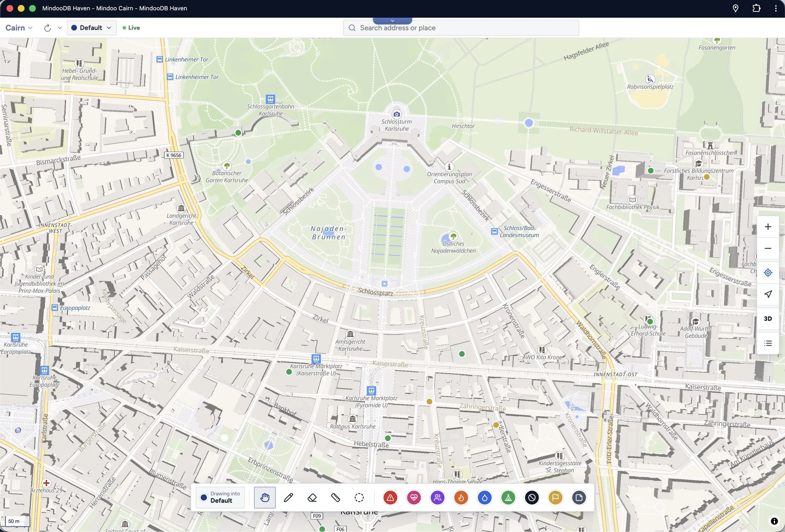The height and width of the screenshot is (532, 785).
Task: Select the dashed circle selection tool
Action: pos(359,497)
